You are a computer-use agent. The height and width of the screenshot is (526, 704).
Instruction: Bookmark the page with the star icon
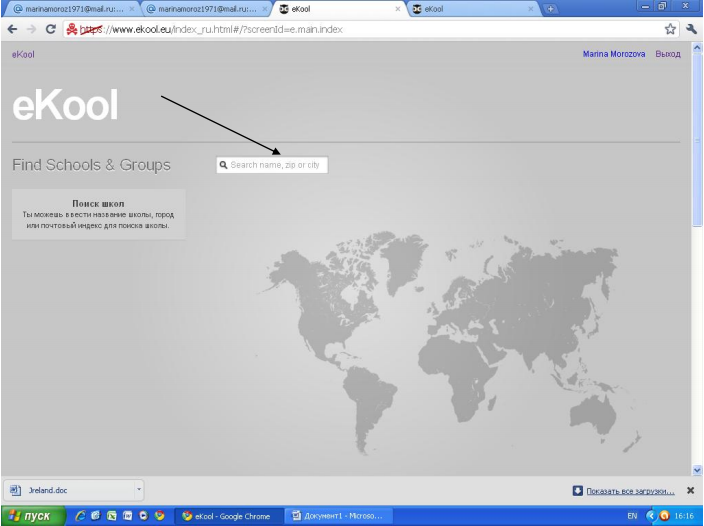coord(670,30)
